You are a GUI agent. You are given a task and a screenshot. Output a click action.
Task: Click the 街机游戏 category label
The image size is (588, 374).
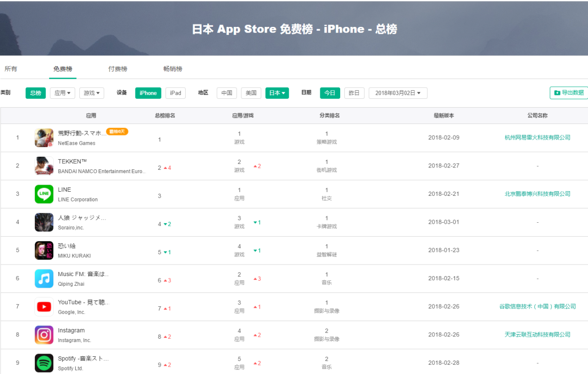(x=327, y=170)
